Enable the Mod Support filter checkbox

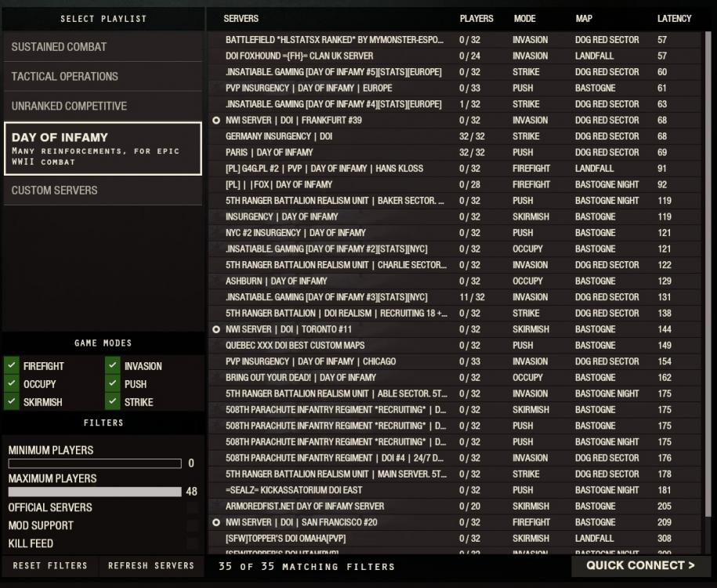192,525
